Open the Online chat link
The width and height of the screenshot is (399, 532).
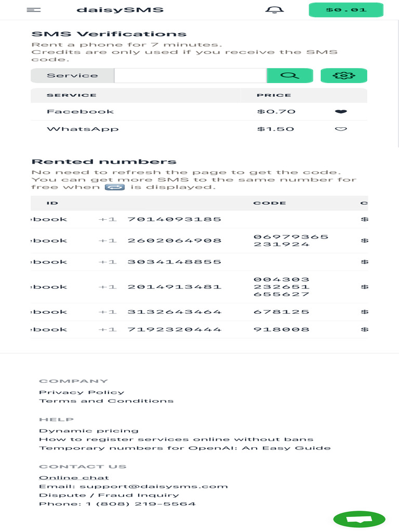coord(74,478)
